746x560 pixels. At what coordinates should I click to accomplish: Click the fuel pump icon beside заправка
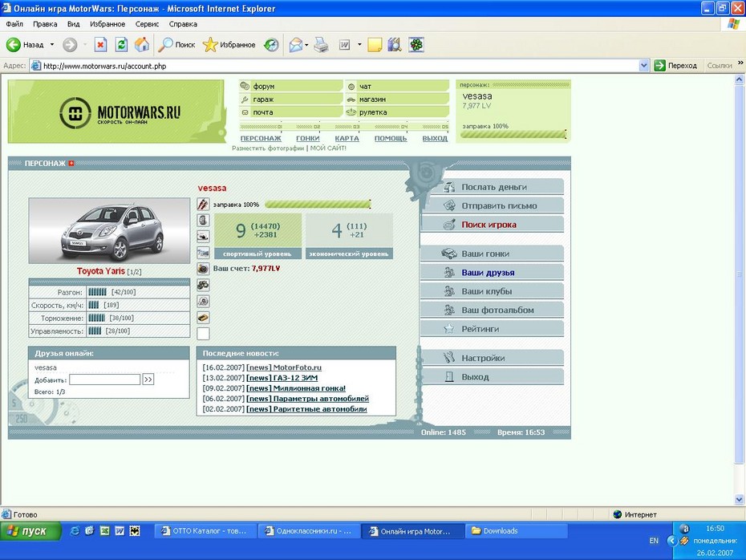(x=203, y=204)
